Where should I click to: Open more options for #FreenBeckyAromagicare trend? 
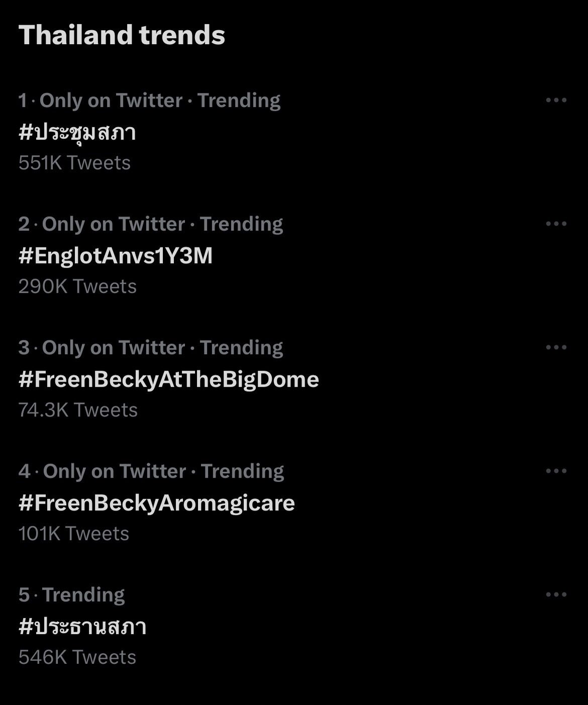(556, 471)
